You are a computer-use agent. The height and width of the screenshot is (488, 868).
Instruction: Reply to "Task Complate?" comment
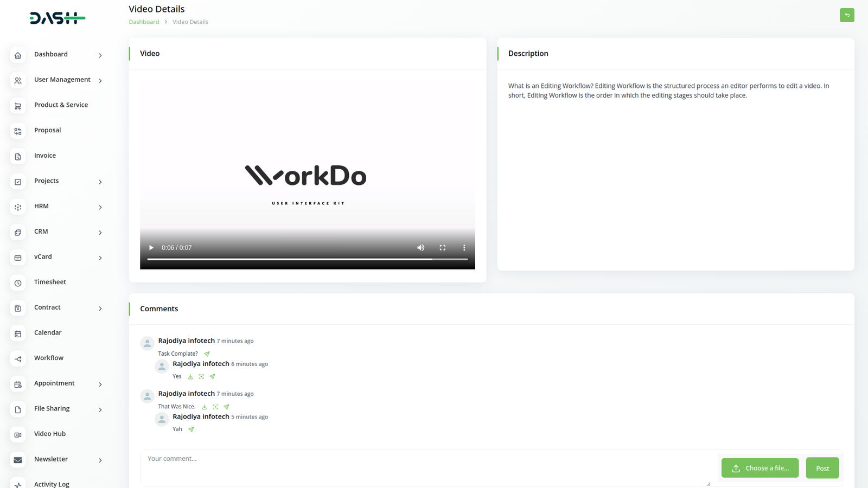point(207,354)
